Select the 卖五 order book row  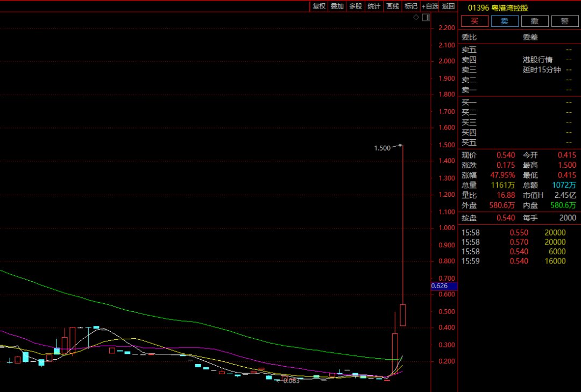click(519, 49)
